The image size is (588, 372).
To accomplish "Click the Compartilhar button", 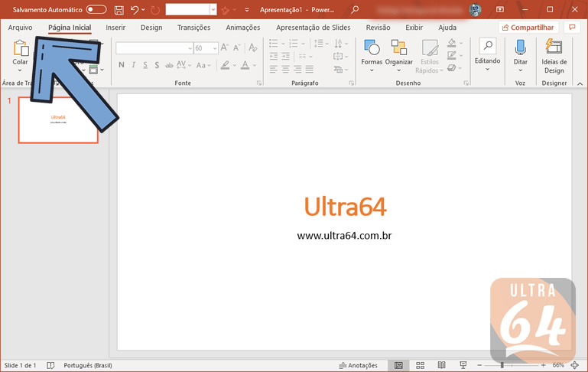I will tap(528, 28).
